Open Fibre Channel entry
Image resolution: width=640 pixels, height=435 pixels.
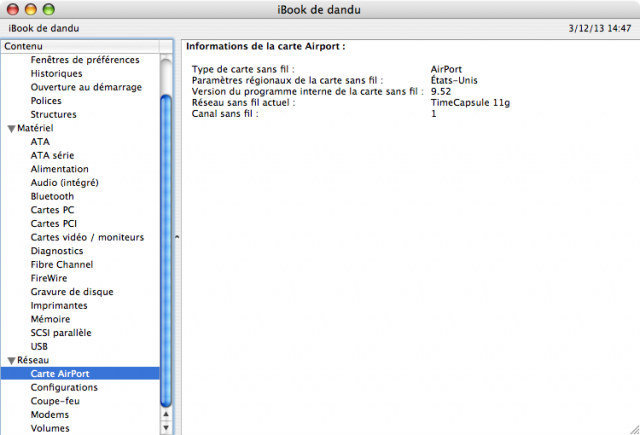62,265
